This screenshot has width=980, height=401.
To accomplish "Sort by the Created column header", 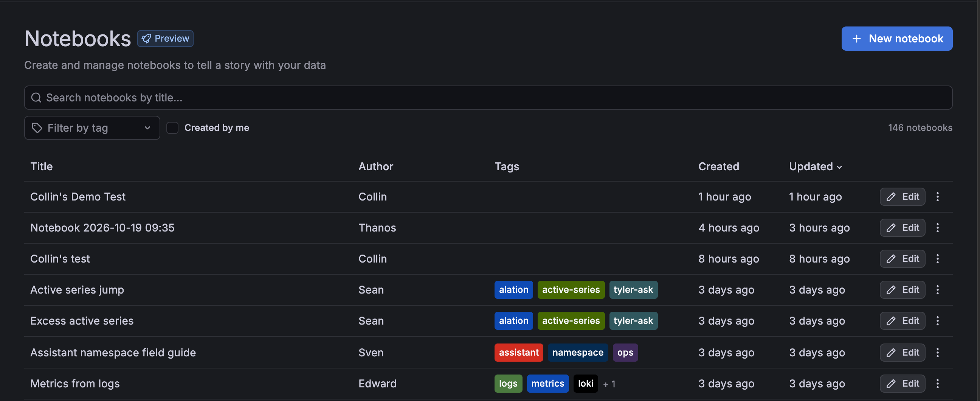I will coord(718,166).
